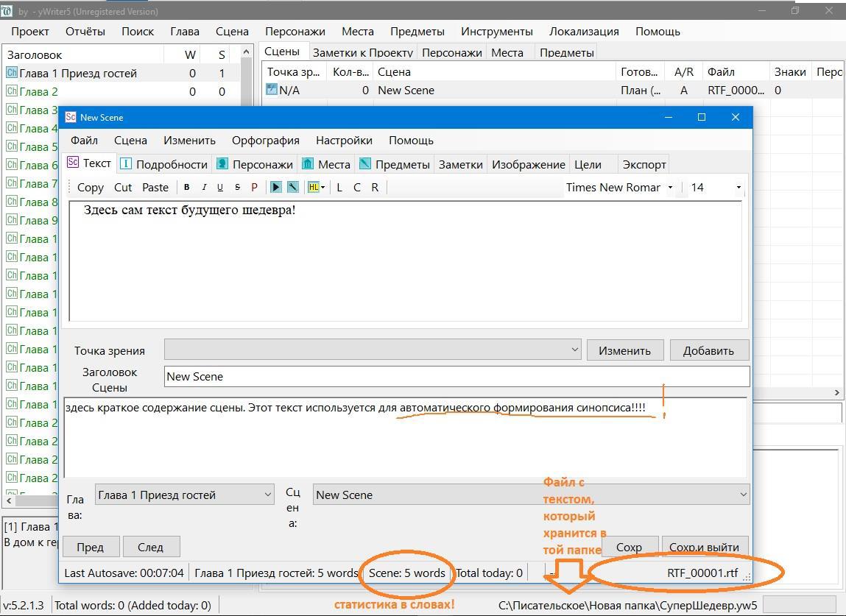
Task: Apply strikethrough formatting to text
Action: point(237,187)
